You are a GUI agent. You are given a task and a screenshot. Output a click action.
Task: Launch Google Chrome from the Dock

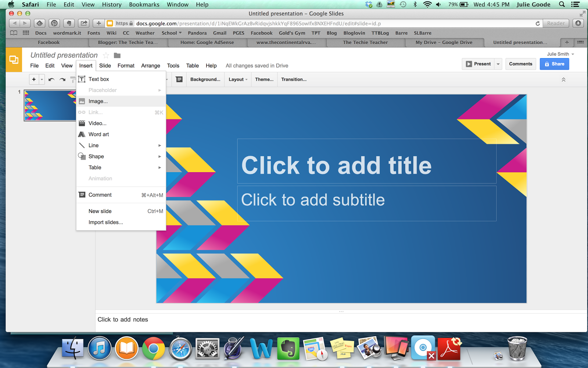pos(154,348)
